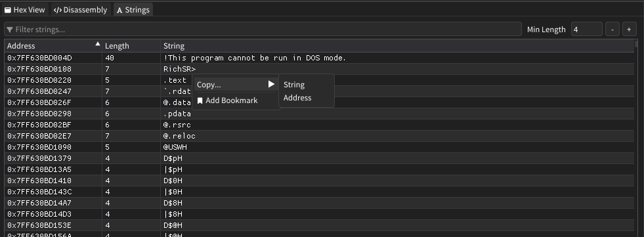Sort by Address column header
This screenshot has height=237, width=644.
(53, 45)
